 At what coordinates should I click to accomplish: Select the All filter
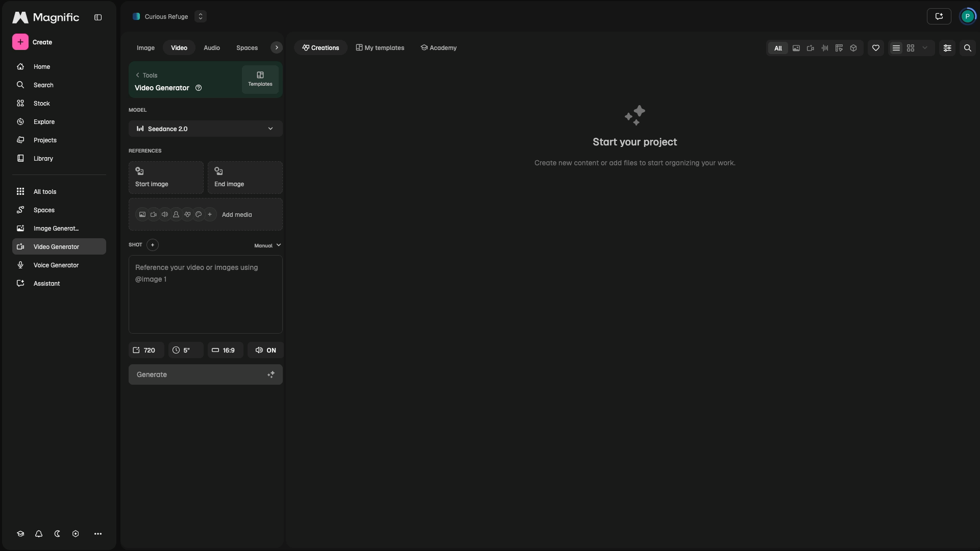pos(778,48)
